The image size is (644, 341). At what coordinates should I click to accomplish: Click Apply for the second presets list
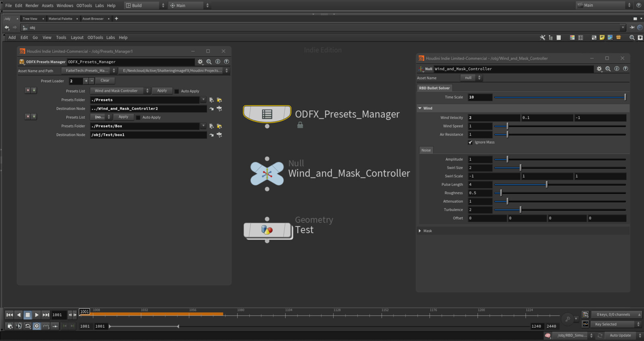coord(124,117)
